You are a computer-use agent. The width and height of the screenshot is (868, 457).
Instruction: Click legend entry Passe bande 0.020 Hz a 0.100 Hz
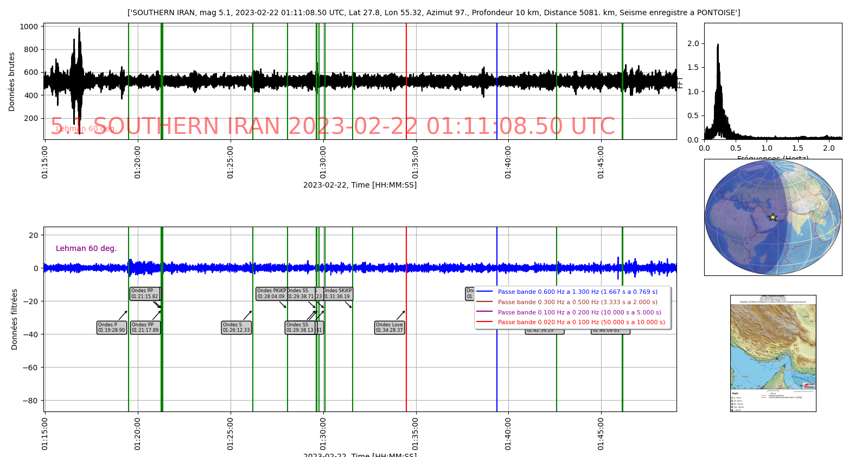(x=581, y=322)
